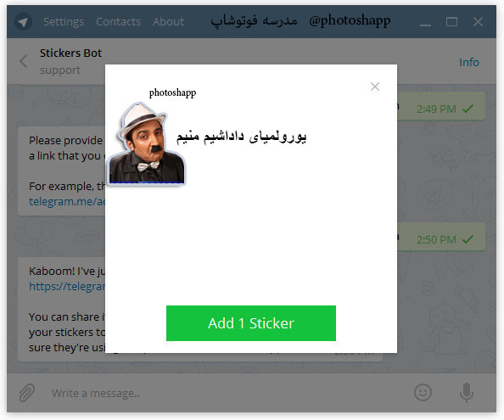Screen dimensions: 504x420
Task: Open the emoji smiley picker
Action: (x=423, y=392)
